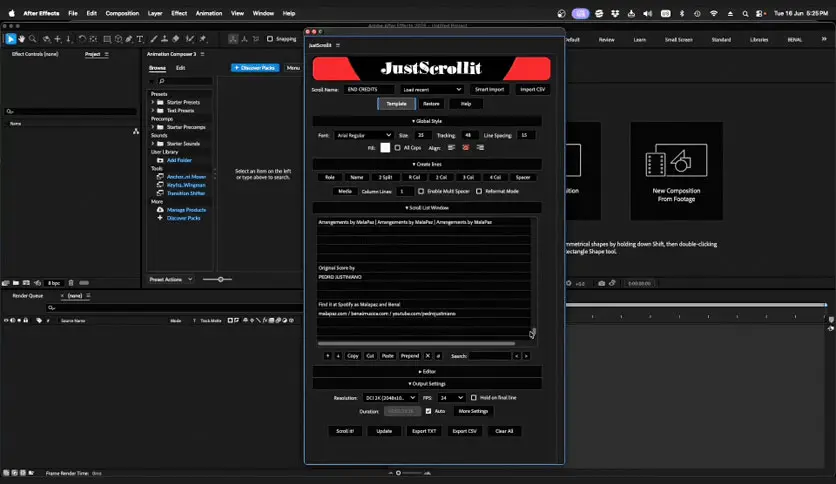This screenshot has width=836, height=484.
Task: Select the Rotation tool in toolbar
Action: coord(82,39)
